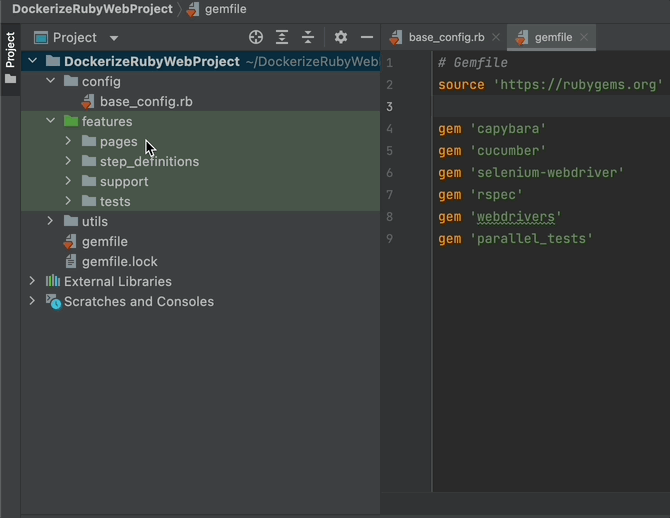Collapse the config folder chevron
Viewport: 670px width, 518px height.
(x=50, y=80)
